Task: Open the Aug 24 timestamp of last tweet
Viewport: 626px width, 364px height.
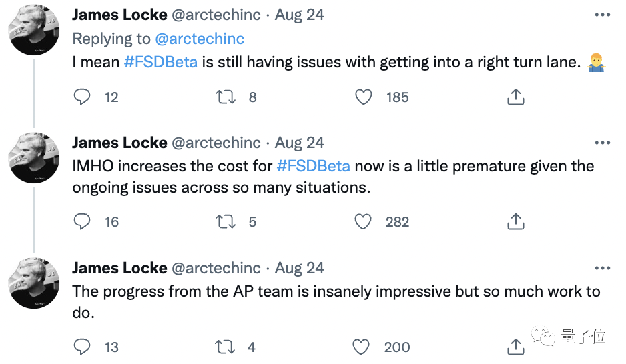Action: coord(300,268)
